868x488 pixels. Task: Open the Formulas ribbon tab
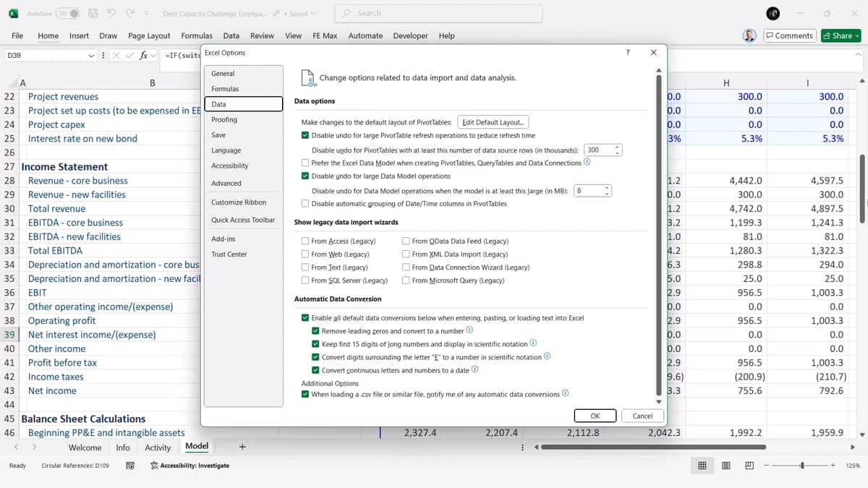tap(197, 35)
